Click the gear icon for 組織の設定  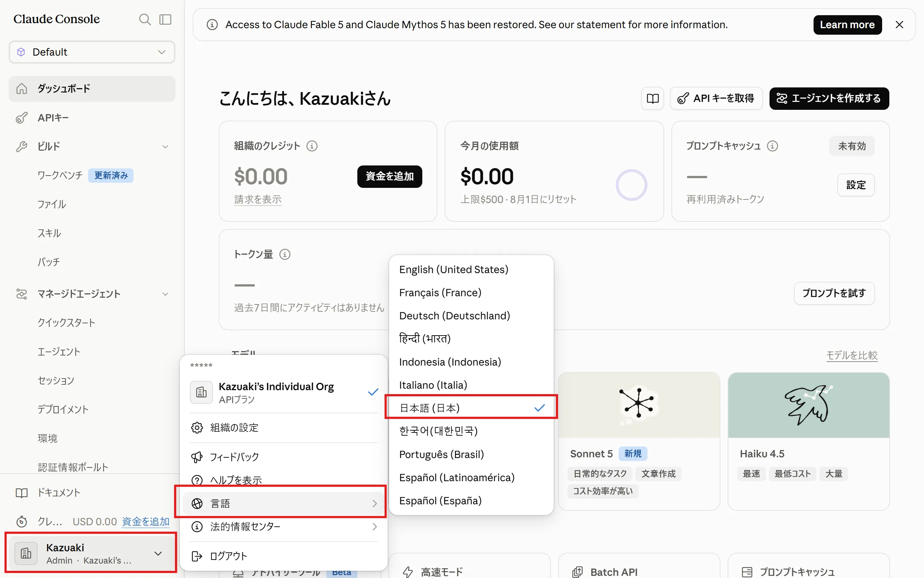[x=197, y=428]
